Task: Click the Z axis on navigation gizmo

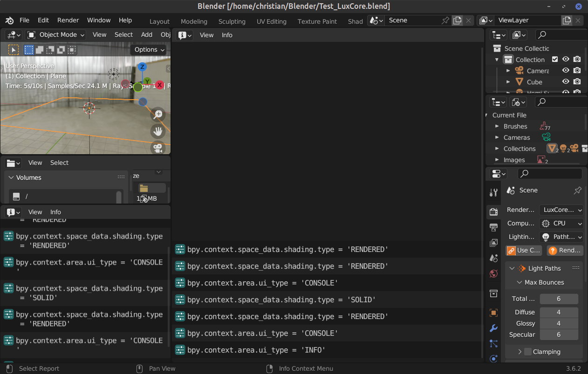Action: [143, 68]
